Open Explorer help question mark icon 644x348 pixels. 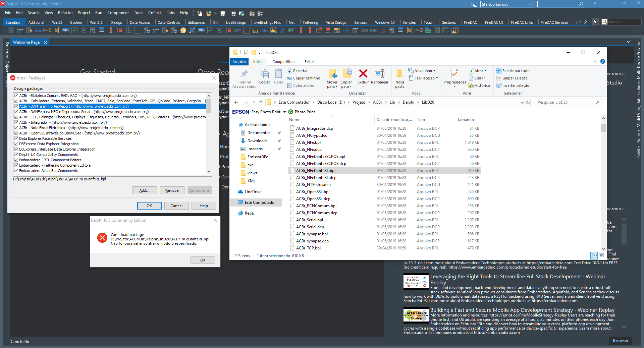(602, 62)
